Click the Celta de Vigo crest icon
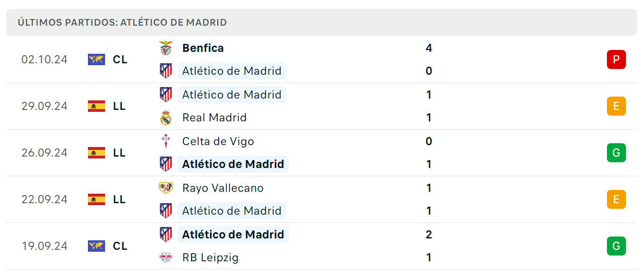The image size is (644, 276). (166, 141)
